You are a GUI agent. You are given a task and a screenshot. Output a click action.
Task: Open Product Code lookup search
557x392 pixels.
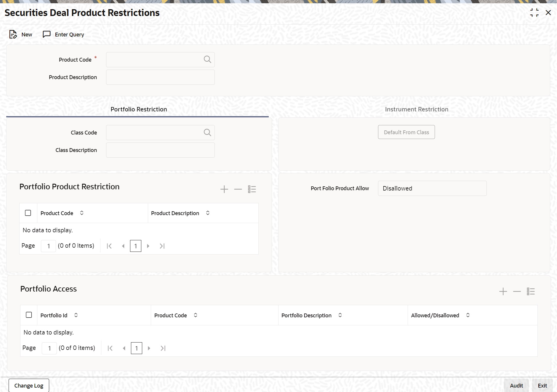tap(207, 60)
